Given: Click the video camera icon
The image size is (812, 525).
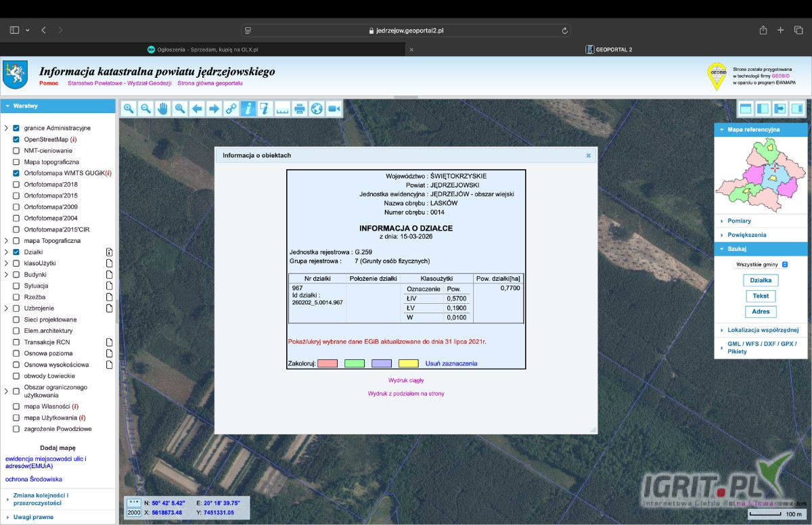Looking at the screenshot, I should pos(334,109).
